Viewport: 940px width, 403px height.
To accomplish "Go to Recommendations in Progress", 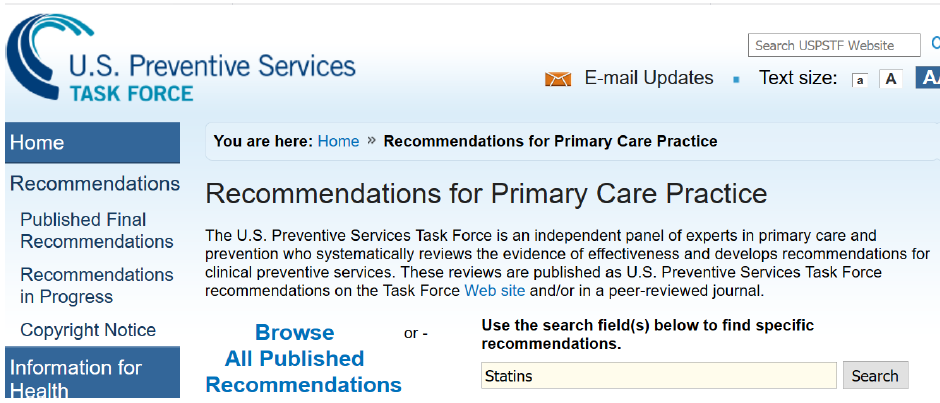I will point(97,285).
